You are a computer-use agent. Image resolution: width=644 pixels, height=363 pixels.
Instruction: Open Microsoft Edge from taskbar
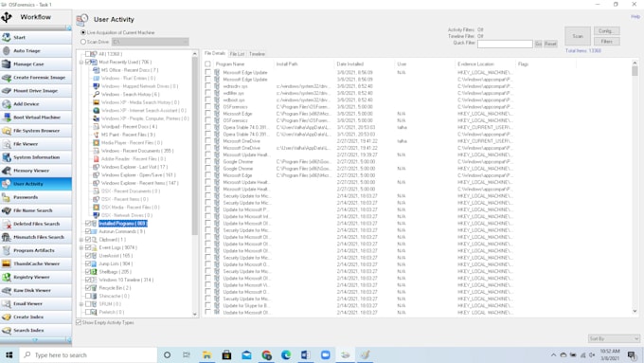coord(286,354)
